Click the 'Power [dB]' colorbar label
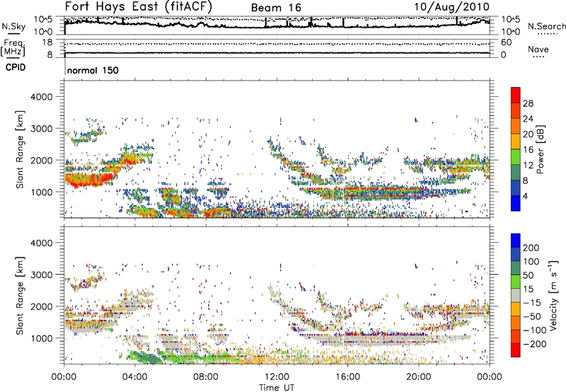The height and width of the screenshot is (392, 566). [541, 149]
